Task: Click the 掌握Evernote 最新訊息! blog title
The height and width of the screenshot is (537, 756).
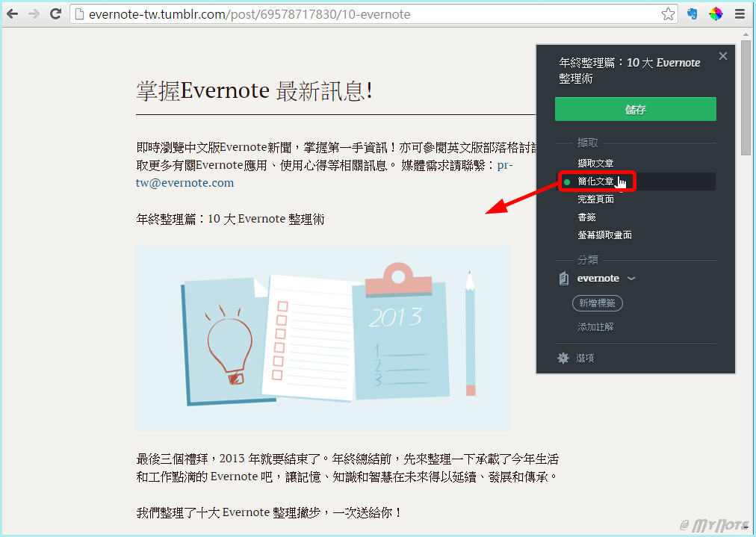Action: pos(254,90)
